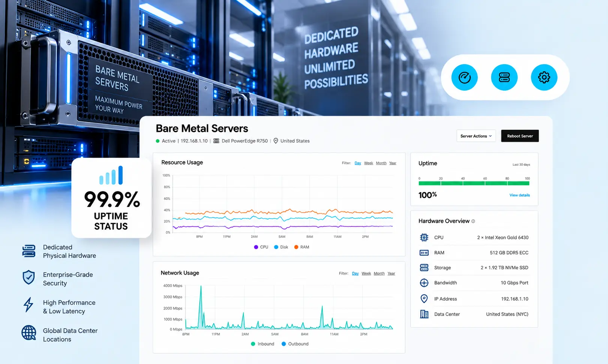The width and height of the screenshot is (608, 364).
Task: Click the Active status indicator
Action: pos(166,141)
